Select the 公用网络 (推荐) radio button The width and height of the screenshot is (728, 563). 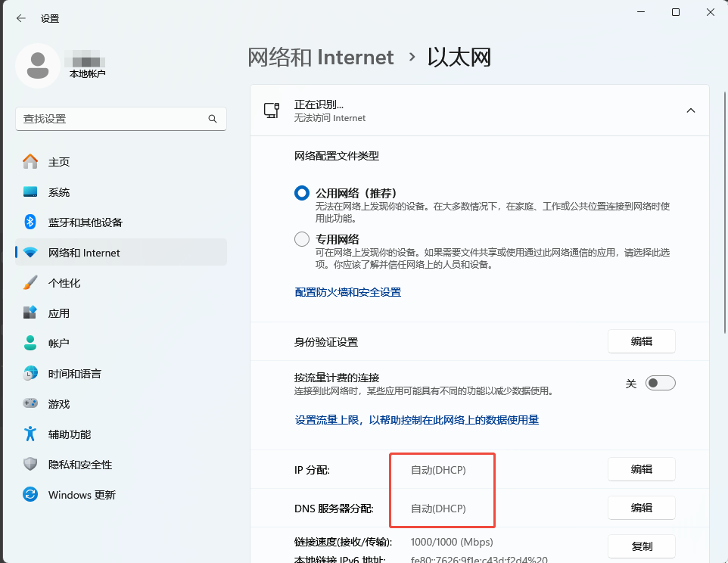[x=302, y=193]
